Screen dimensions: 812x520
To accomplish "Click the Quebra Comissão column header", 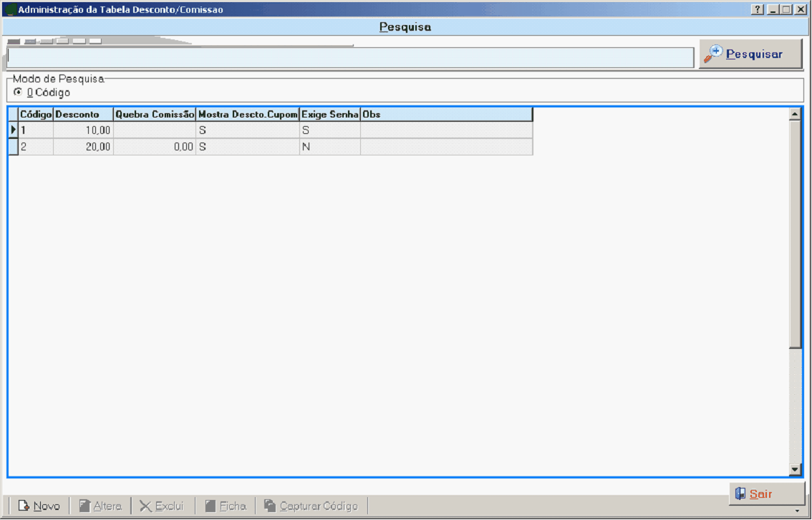I will [154, 115].
